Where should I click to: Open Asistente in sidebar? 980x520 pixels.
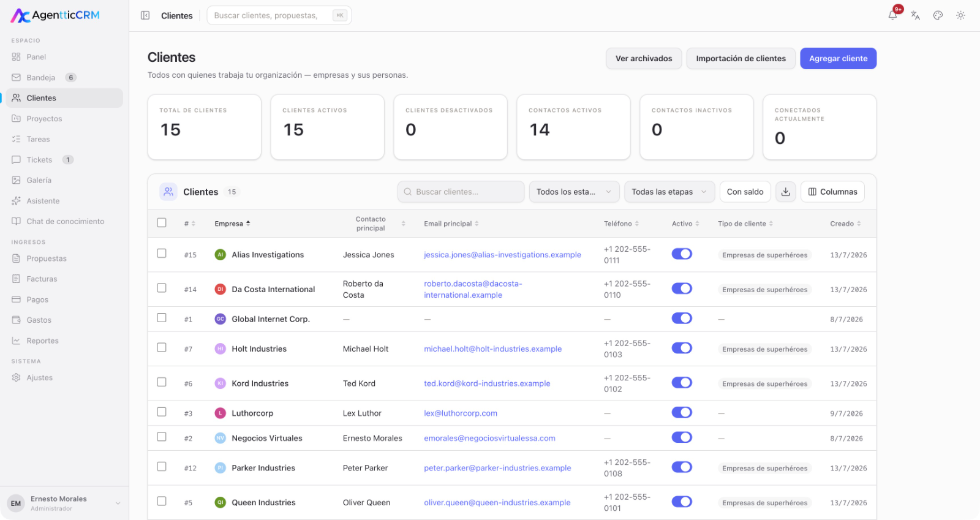(64, 201)
